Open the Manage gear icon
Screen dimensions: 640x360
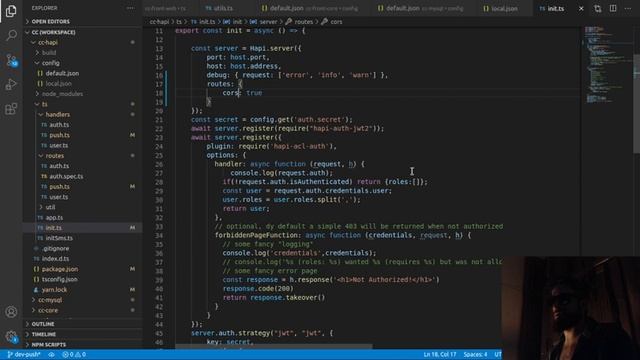click(11, 336)
